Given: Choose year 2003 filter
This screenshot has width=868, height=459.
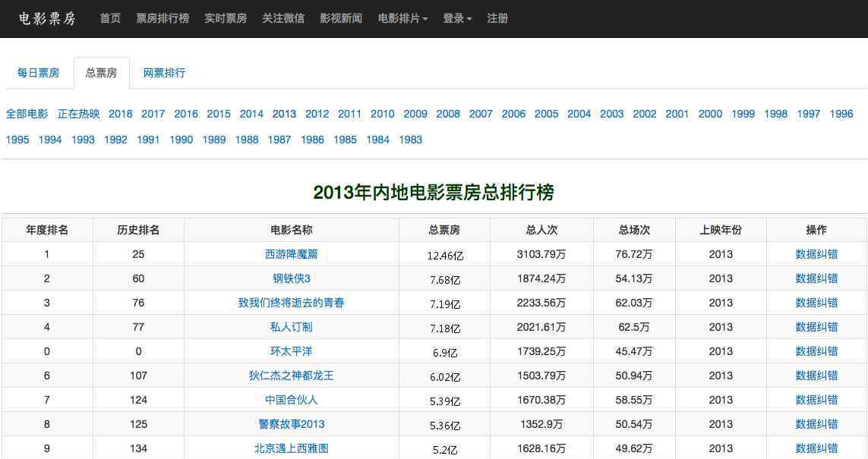Looking at the screenshot, I should point(611,114).
